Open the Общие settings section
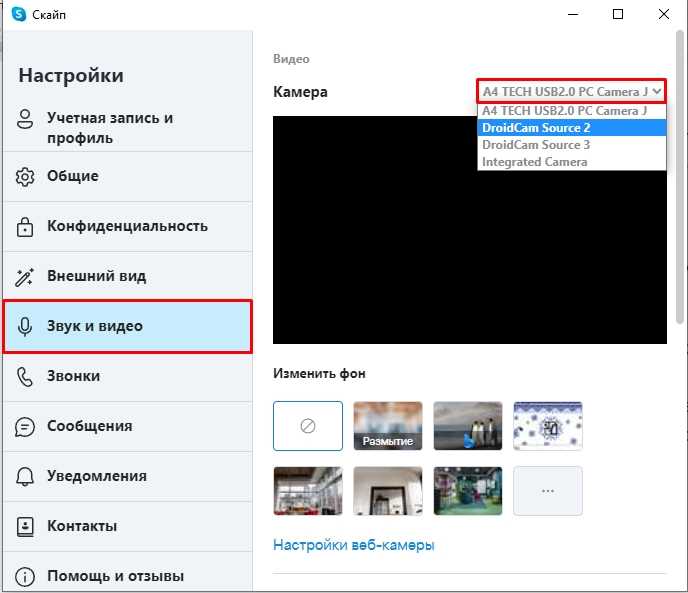 coord(128,176)
